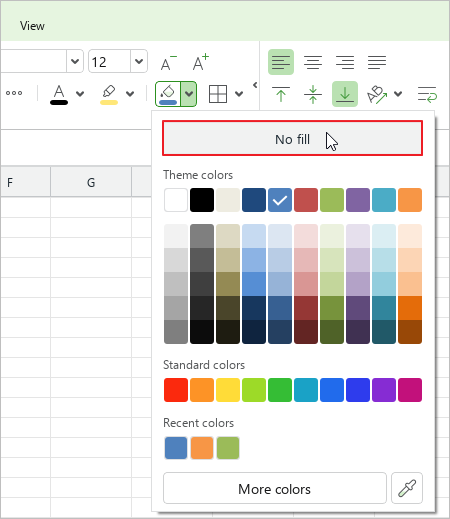
Task: Select black theme color swatch
Action: 202,200
